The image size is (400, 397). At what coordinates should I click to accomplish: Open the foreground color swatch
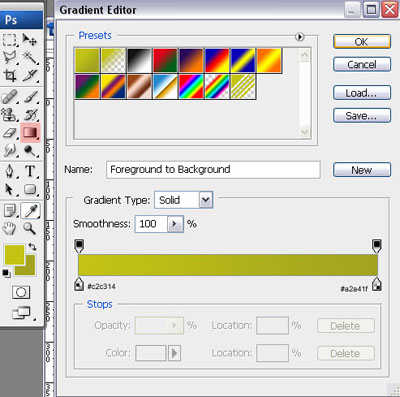pyautogui.click(x=14, y=255)
